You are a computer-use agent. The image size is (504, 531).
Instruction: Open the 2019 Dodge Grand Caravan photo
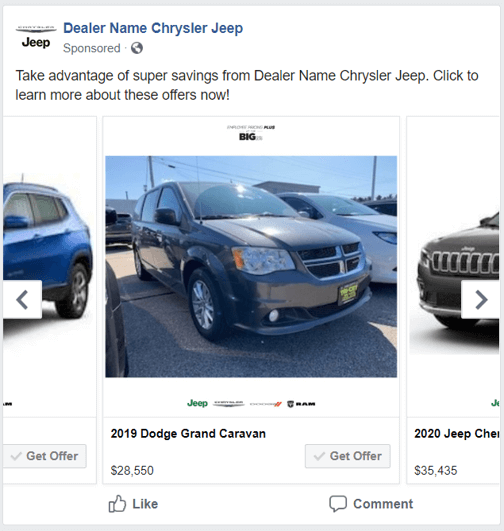[x=251, y=267]
